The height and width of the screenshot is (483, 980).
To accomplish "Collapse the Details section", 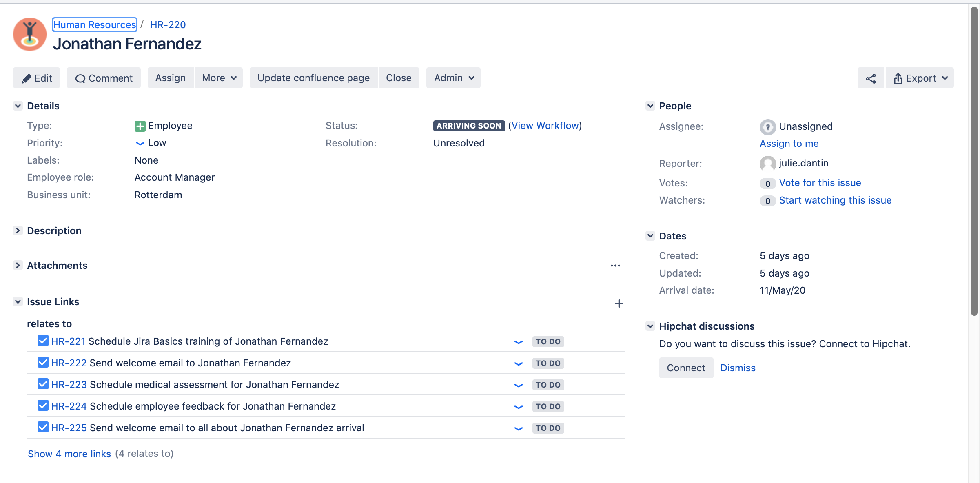I will (17, 106).
